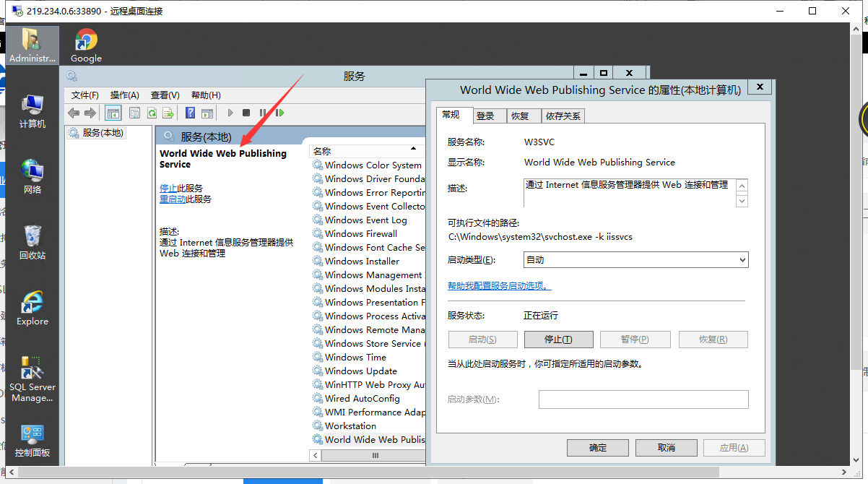Open the Google Chrome desktop shortcut
868x484 pixels.
pyautogui.click(x=86, y=46)
